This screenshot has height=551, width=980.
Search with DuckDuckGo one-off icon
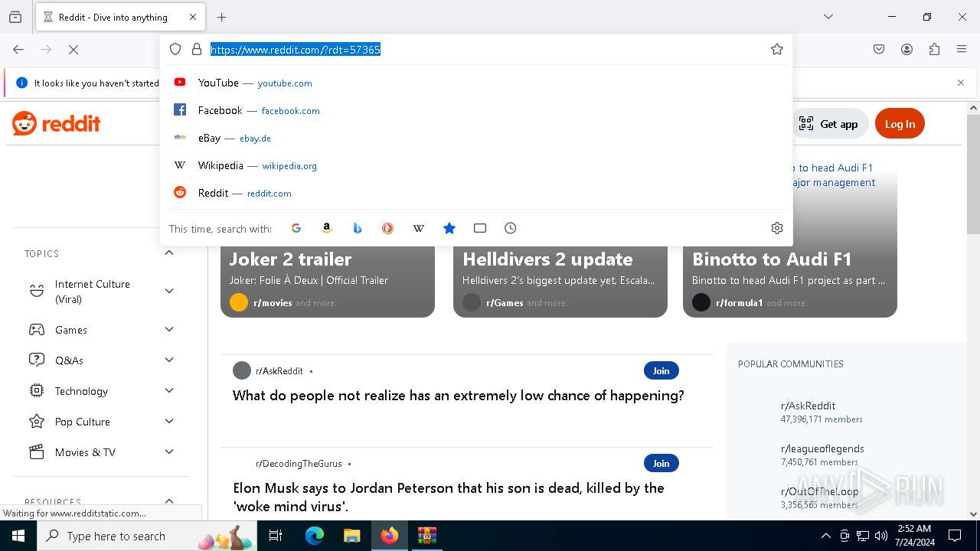point(388,228)
